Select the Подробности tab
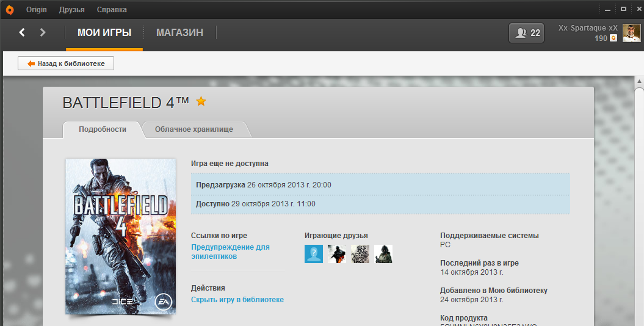The image size is (644, 326). coord(103,129)
